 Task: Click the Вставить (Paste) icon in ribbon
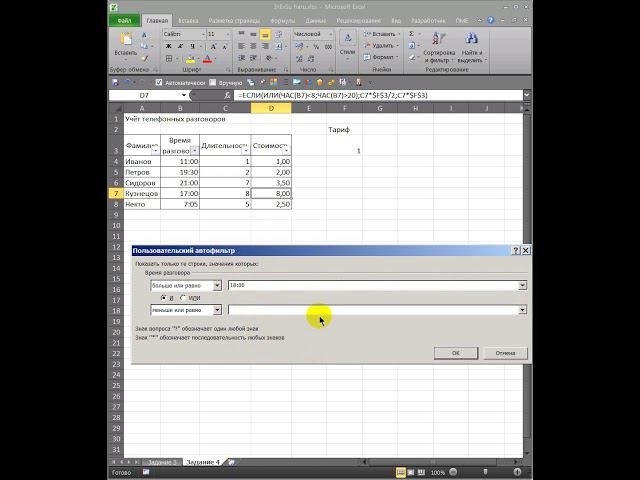click(x=125, y=40)
